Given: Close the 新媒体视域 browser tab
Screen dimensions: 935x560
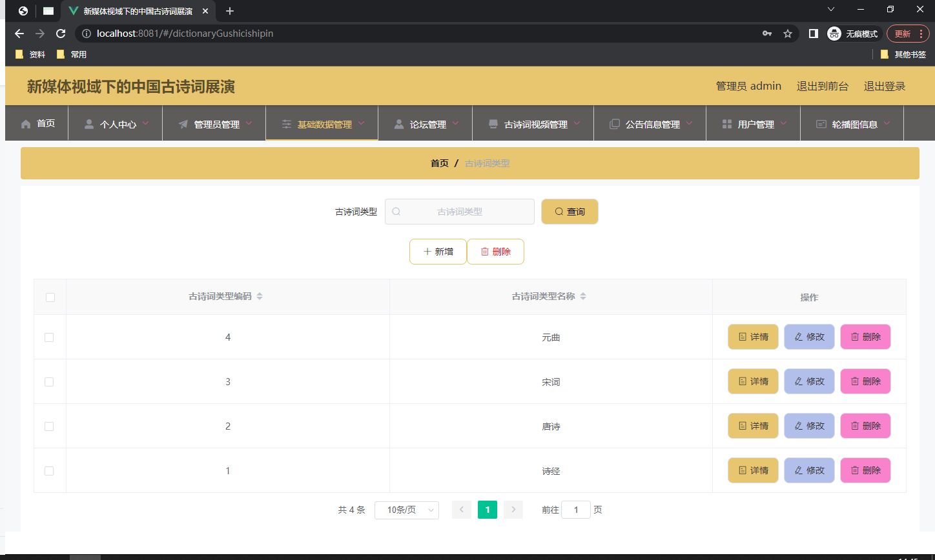Looking at the screenshot, I should [205, 11].
